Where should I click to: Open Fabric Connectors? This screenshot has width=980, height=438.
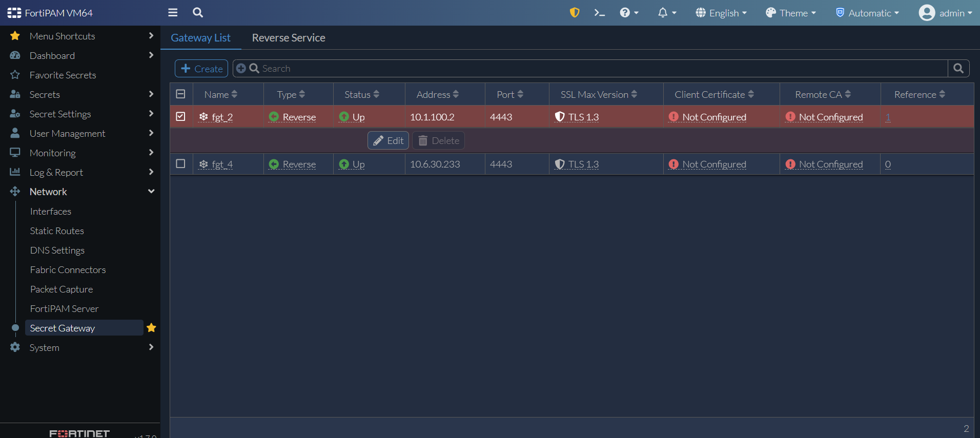pyautogui.click(x=68, y=269)
